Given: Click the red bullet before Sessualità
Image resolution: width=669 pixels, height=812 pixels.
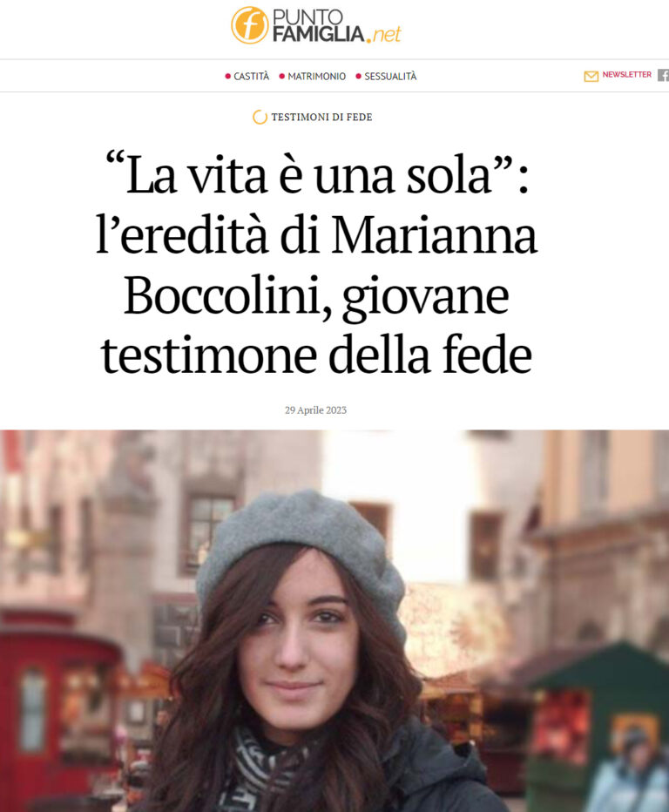Looking at the screenshot, I should (x=358, y=76).
